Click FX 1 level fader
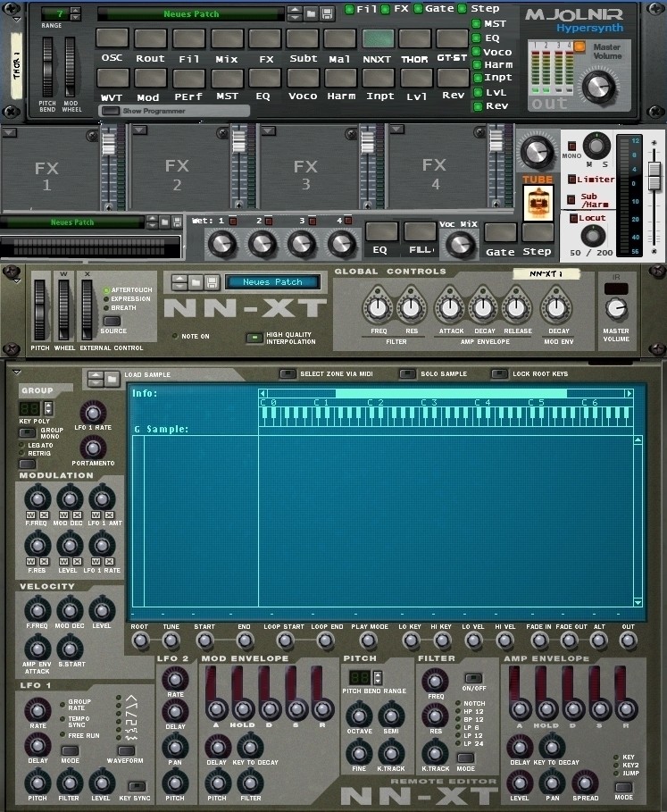The width and height of the screenshot is (667, 812). (x=108, y=144)
